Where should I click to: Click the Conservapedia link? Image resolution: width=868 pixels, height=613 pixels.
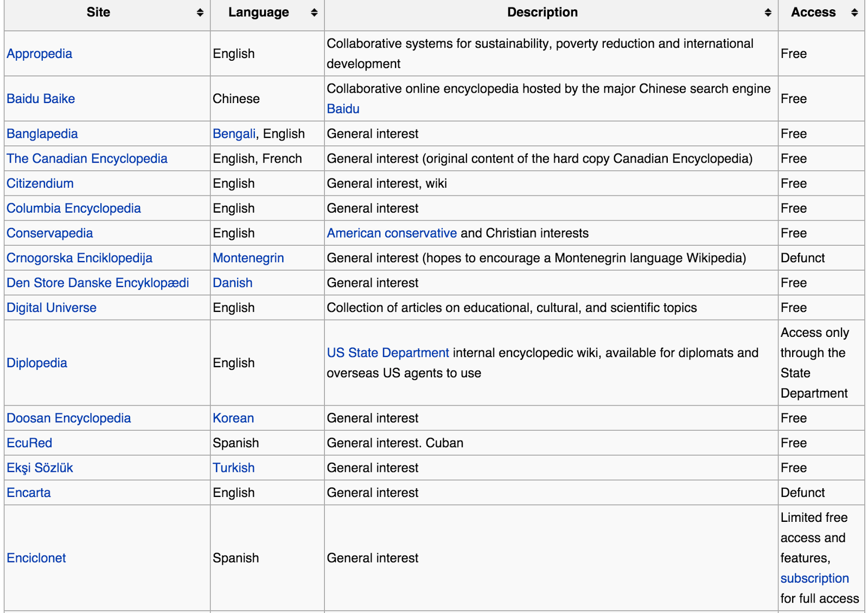click(49, 233)
